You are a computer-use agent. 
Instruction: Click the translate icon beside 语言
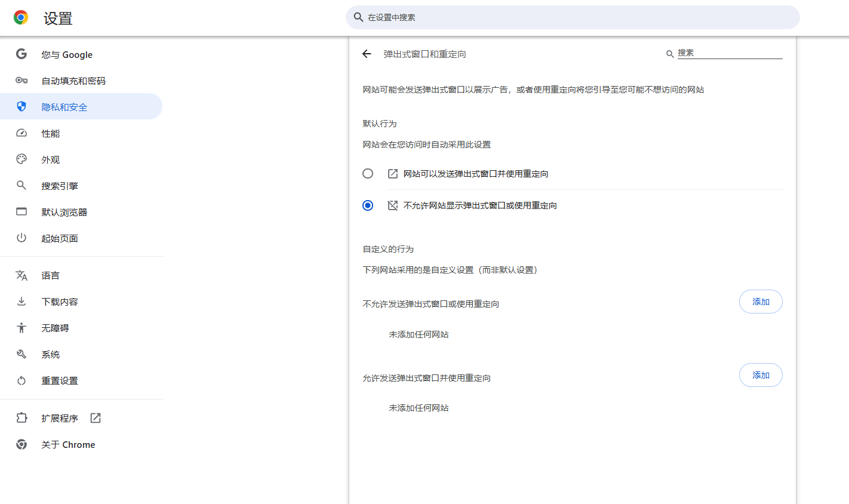[21, 275]
